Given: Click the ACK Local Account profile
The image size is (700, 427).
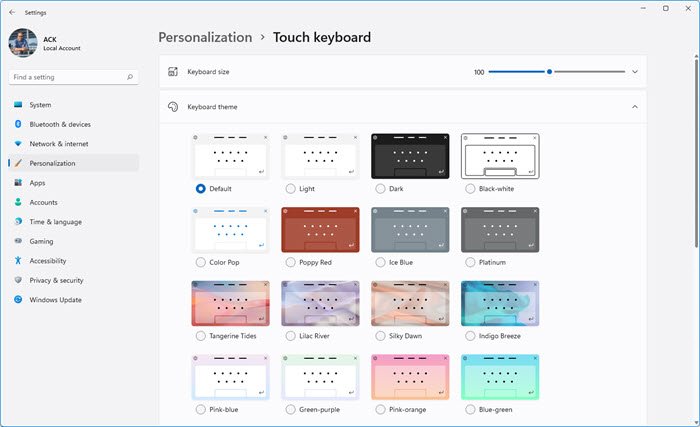Looking at the screenshot, I should pos(45,43).
